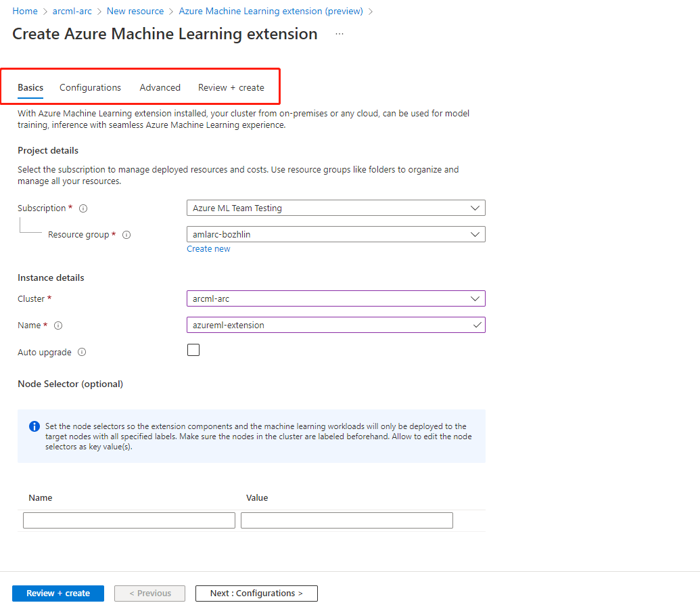Open the arcml-arc breadcrumb link
Image resolution: width=700 pixels, height=605 pixels.
click(x=72, y=11)
